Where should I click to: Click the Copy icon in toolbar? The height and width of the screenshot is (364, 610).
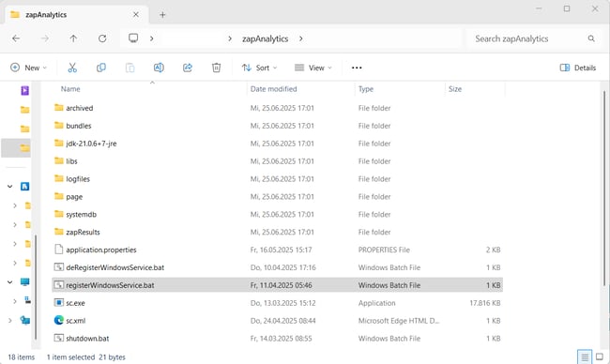(101, 68)
